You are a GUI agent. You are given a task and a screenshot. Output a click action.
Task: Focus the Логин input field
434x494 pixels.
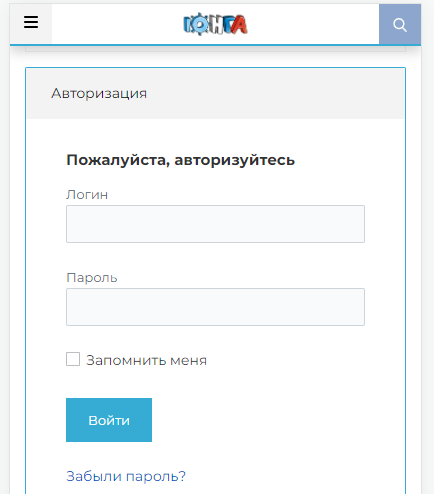(x=215, y=224)
